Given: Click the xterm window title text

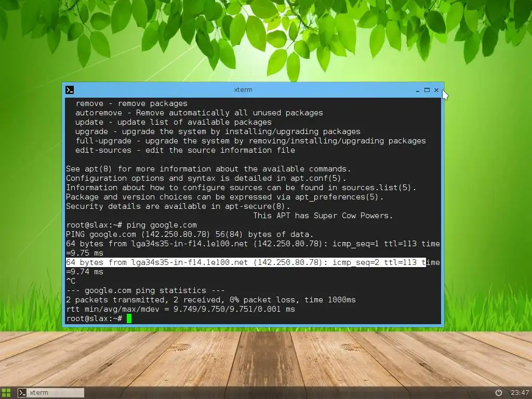Looking at the screenshot, I should coord(243,90).
